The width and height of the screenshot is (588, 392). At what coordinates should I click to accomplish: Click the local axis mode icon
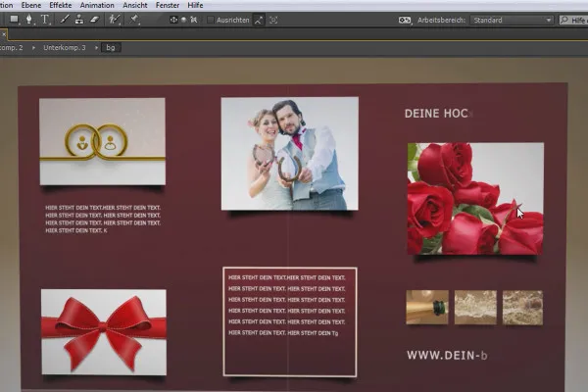[x=173, y=20]
